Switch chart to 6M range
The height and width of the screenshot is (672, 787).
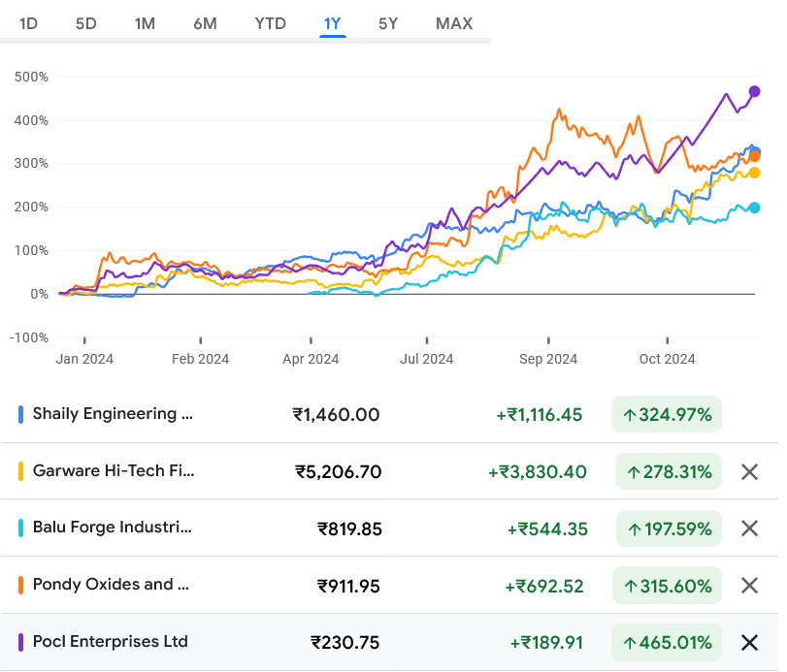point(205,23)
